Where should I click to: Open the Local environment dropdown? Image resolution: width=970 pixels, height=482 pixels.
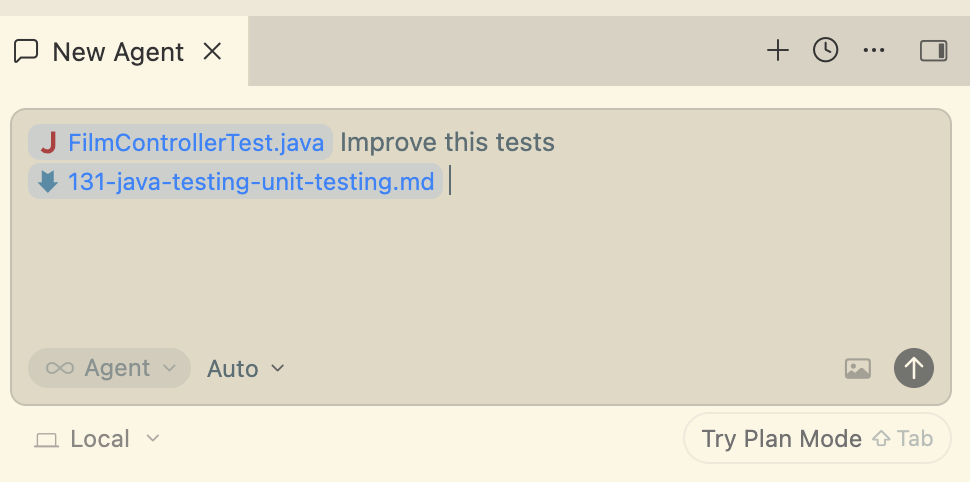point(98,439)
